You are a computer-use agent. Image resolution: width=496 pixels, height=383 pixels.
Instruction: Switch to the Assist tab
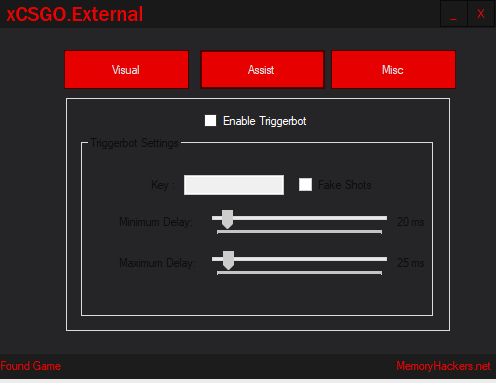click(x=262, y=70)
